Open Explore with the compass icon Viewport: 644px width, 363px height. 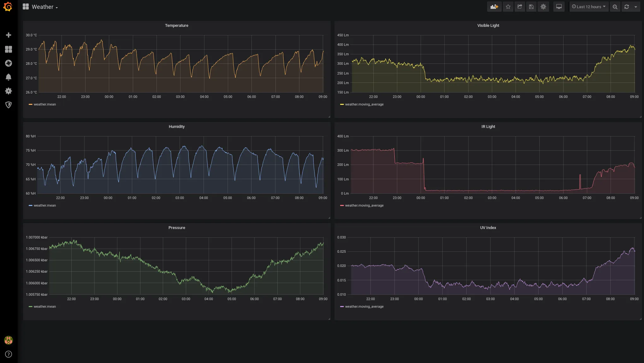pyautogui.click(x=9, y=63)
